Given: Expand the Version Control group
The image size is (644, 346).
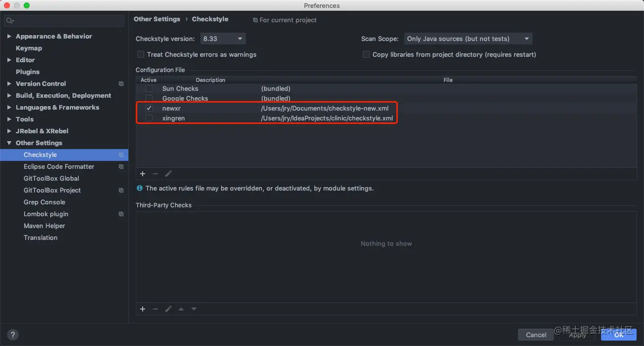Looking at the screenshot, I should (x=9, y=84).
